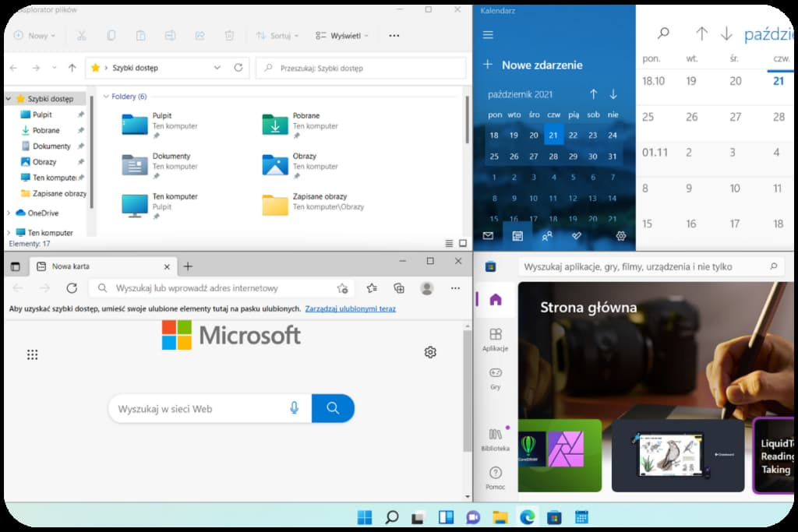The image size is (798, 532).
Task: Open the Microsoft Store Library
Action: (x=495, y=439)
